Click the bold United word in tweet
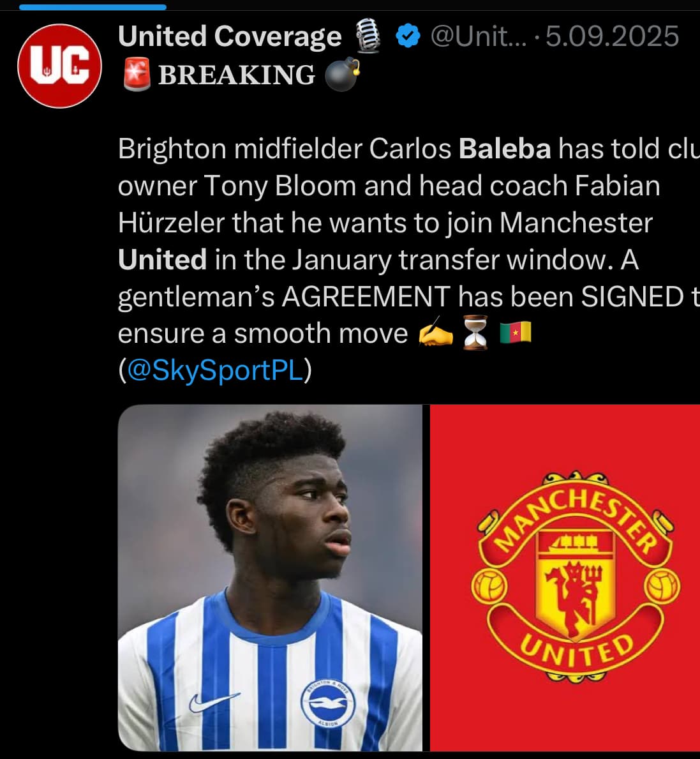 click(163, 259)
